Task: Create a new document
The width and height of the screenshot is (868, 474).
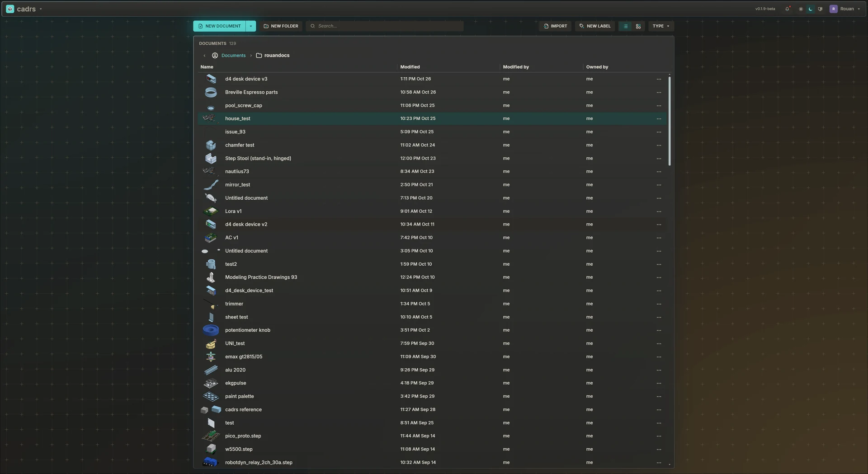Action: (x=219, y=26)
